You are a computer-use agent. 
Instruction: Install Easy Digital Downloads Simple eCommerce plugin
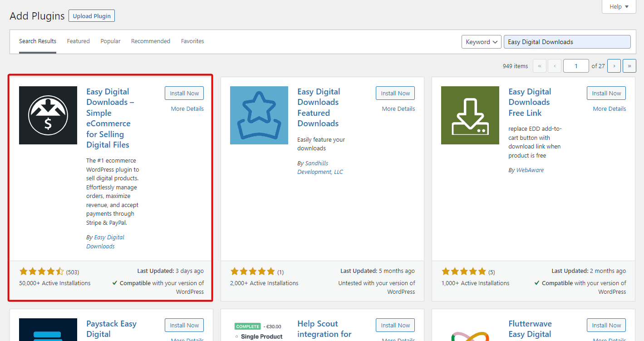point(184,93)
